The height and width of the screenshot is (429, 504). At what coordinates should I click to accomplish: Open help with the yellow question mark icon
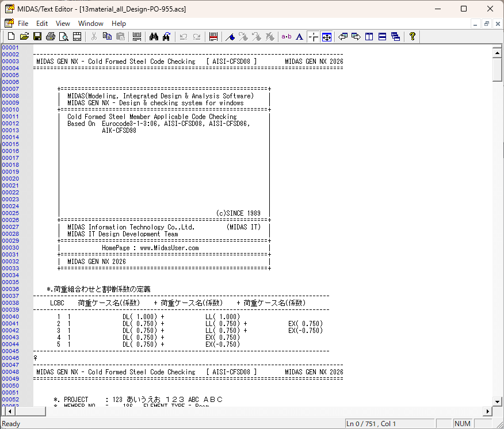tap(413, 37)
